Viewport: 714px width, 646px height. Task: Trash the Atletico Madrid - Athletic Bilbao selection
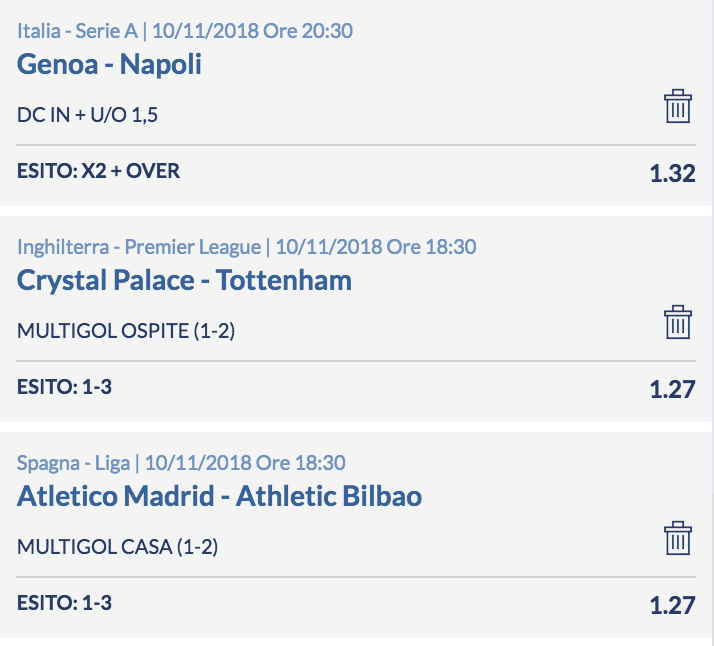click(678, 538)
